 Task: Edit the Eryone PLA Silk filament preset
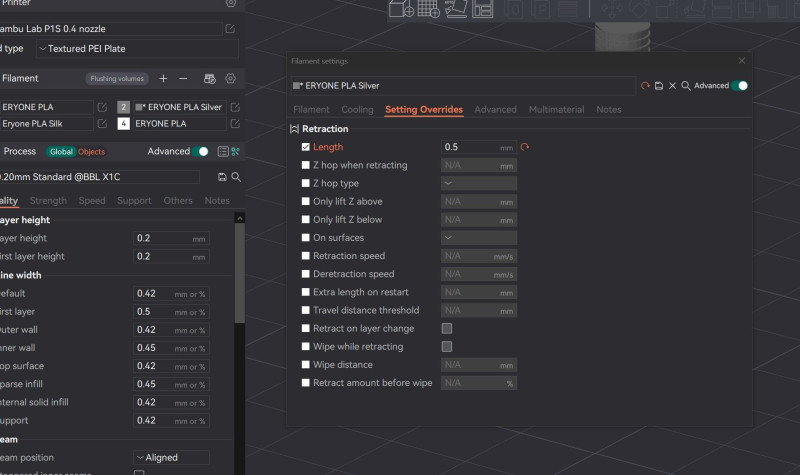tap(102, 124)
